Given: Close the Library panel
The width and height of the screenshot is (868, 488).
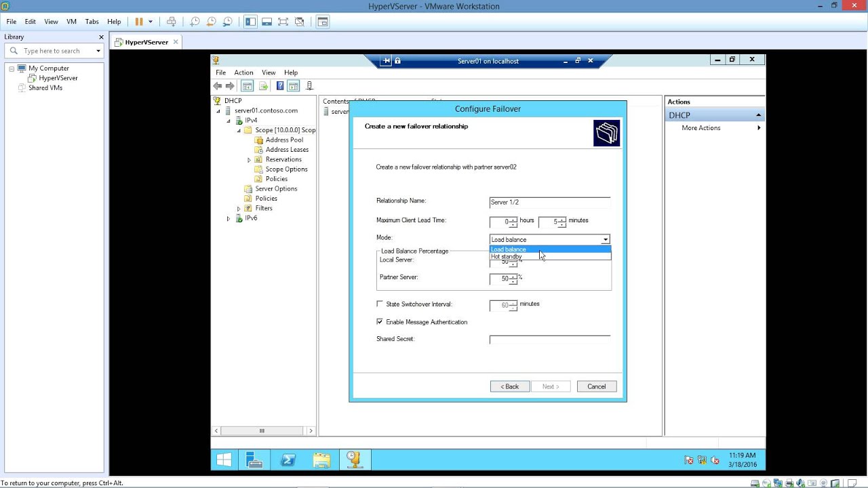Looking at the screenshot, I should point(102,37).
